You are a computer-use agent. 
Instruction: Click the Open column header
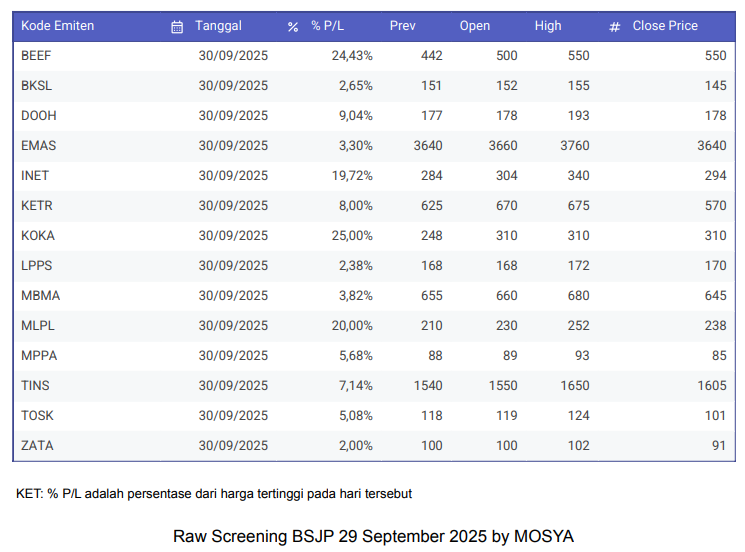pyautogui.click(x=475, y=26)
